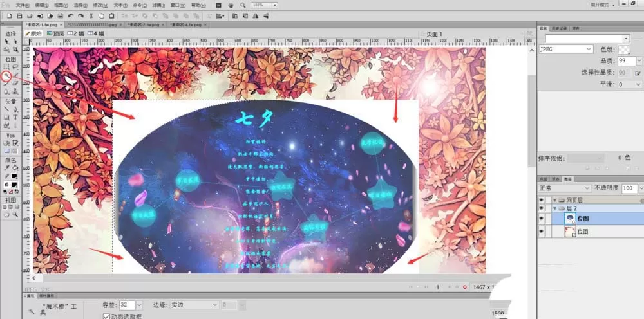Select the Line tool in the vector section
Image resolution: width=644 pixels, height=319 pixels.
6,109
